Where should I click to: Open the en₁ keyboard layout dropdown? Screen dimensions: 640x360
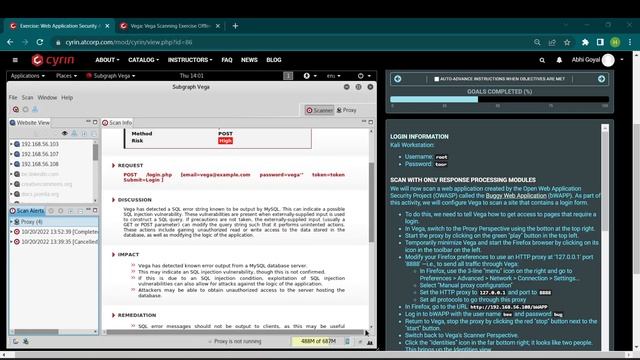coord(333,76)
